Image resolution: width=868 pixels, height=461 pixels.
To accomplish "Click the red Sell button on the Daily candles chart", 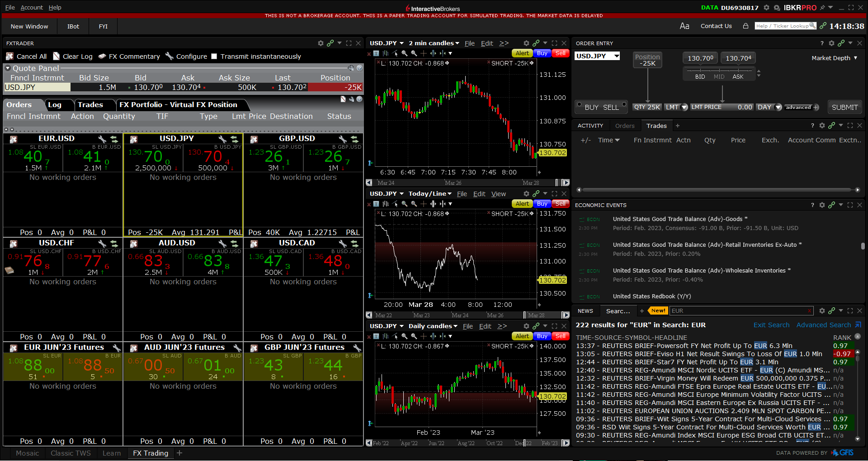I will click(x=560, y=336).
